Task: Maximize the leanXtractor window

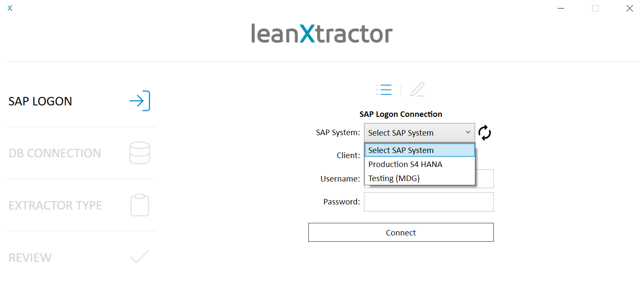Action: pos(595,9)
